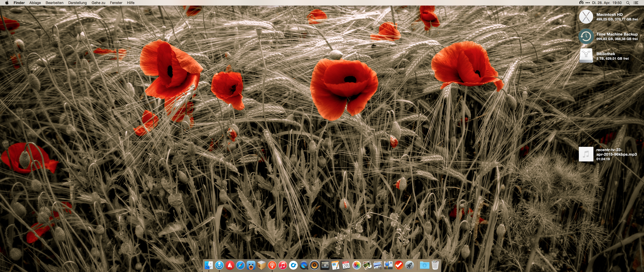The image size is (644, 272).
Task: Open the Hilfe menu
Action: tap(131, 3)
